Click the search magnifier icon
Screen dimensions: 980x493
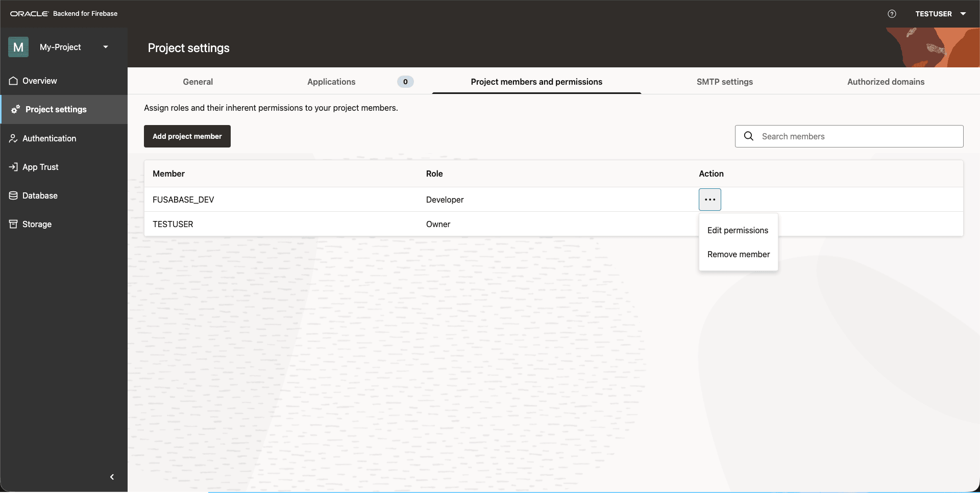[x=749, y=136]
